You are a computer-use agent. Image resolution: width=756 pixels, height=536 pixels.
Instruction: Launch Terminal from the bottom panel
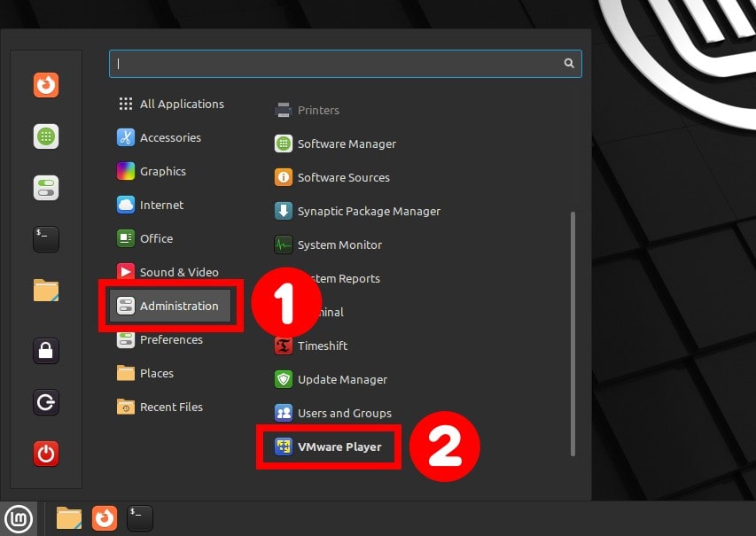(140, 518)
